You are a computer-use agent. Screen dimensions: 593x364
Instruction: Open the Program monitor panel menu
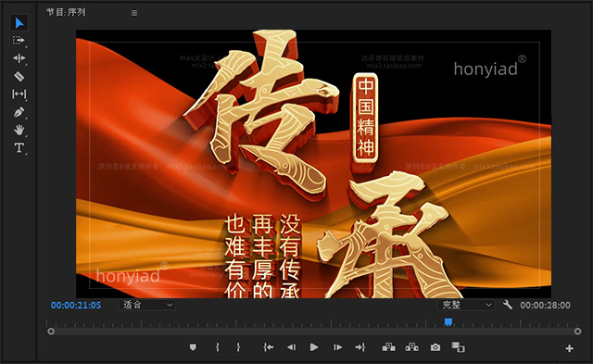(x=134, y=13)
